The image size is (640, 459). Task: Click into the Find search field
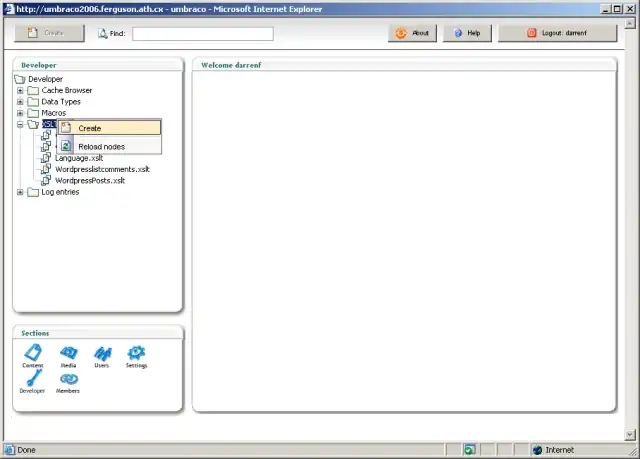202,33
